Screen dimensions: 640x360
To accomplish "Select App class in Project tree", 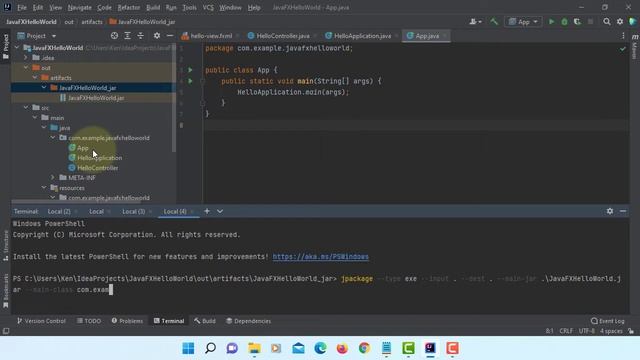I will (x=83, y=148).
